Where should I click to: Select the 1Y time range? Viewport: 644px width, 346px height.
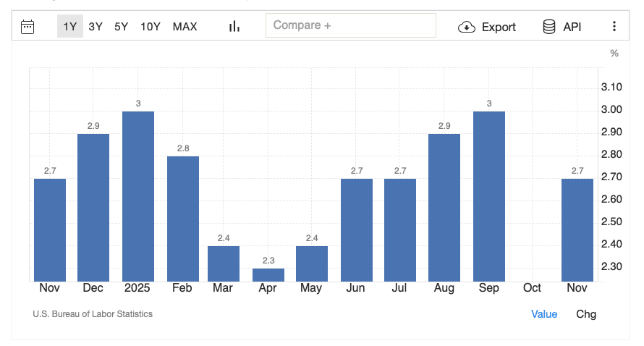[x=69, y=27]
